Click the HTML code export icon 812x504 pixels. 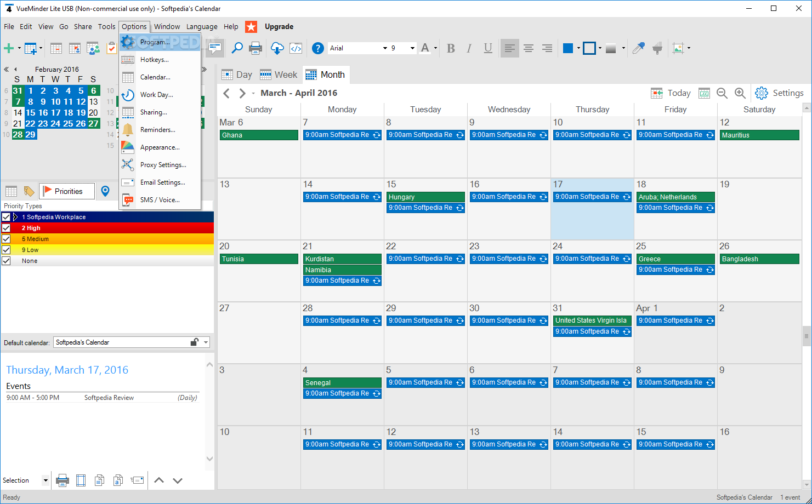(296, 48)
